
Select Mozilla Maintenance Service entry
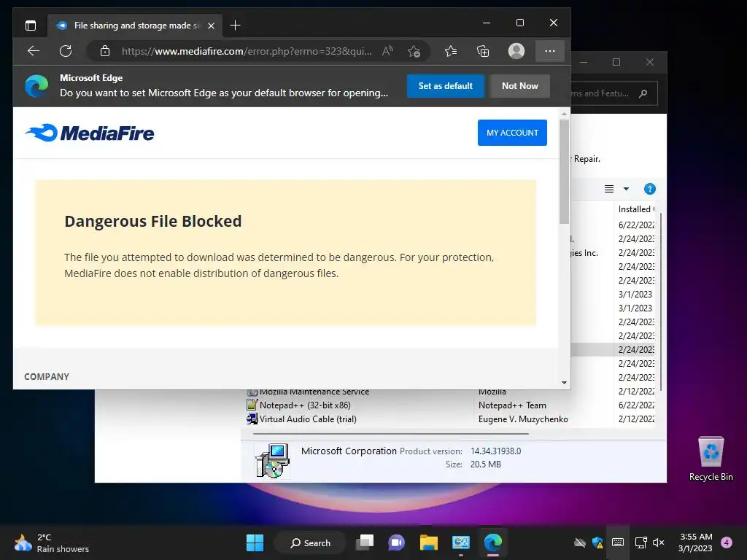point(314,392)
